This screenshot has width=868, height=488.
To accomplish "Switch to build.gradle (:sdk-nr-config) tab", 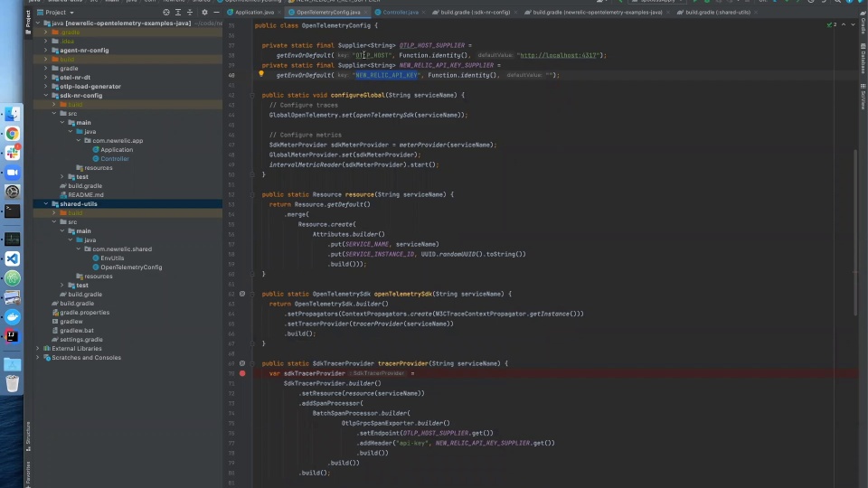I will tap(475, 12).
